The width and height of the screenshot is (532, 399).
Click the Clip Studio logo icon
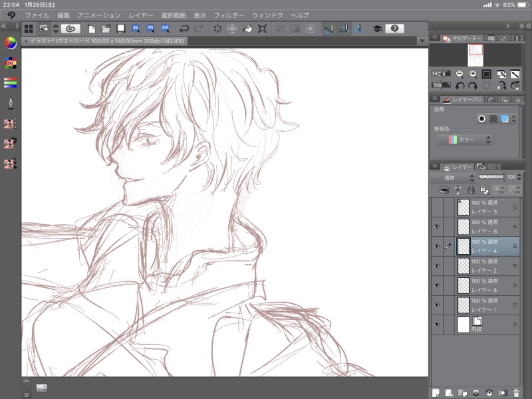11,15
